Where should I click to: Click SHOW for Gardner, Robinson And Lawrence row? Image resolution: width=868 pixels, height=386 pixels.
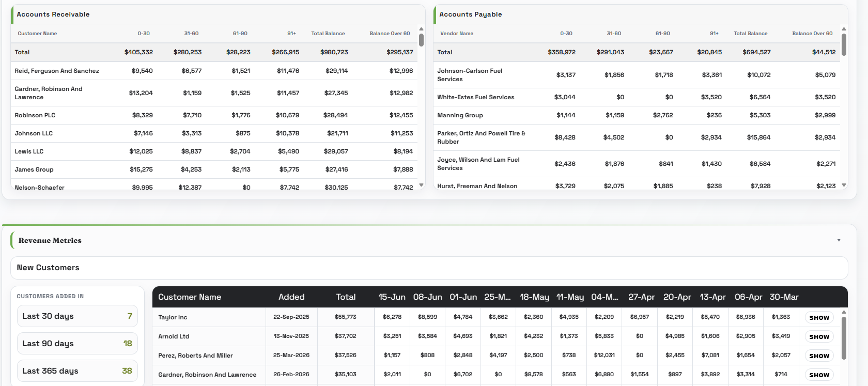819,375
